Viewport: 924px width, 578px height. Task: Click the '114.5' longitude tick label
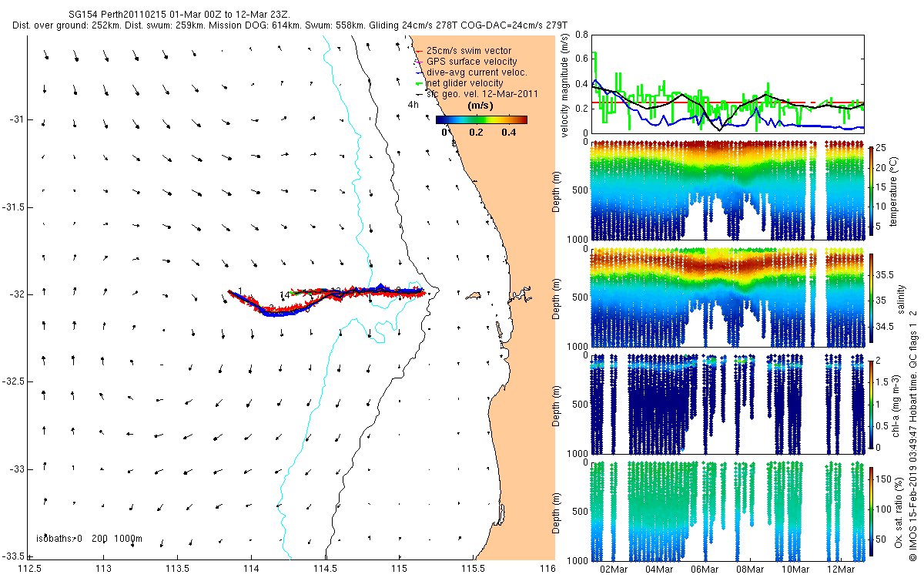(x=326, y=569)
